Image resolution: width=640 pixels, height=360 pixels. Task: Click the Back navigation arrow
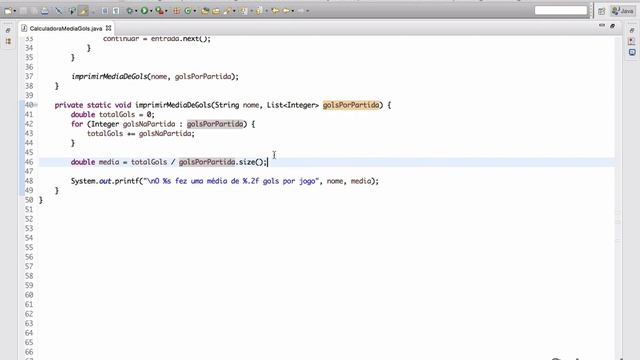[x=286, y=11]
